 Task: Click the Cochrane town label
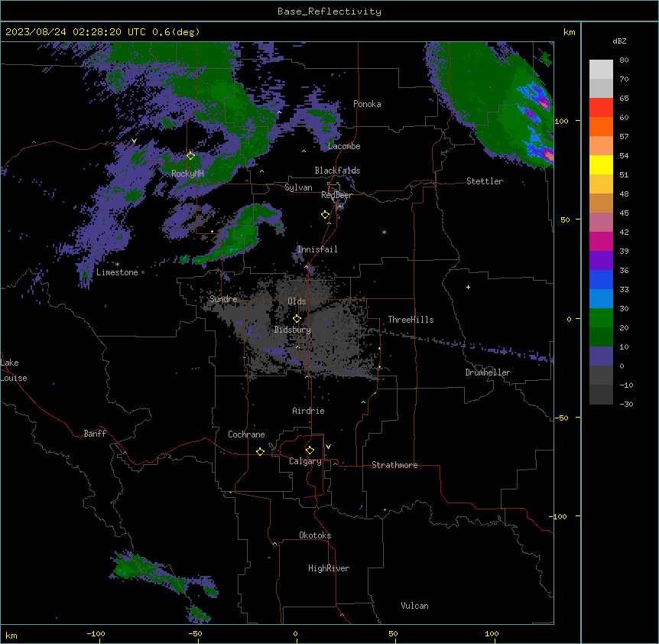tap(246, 434)
